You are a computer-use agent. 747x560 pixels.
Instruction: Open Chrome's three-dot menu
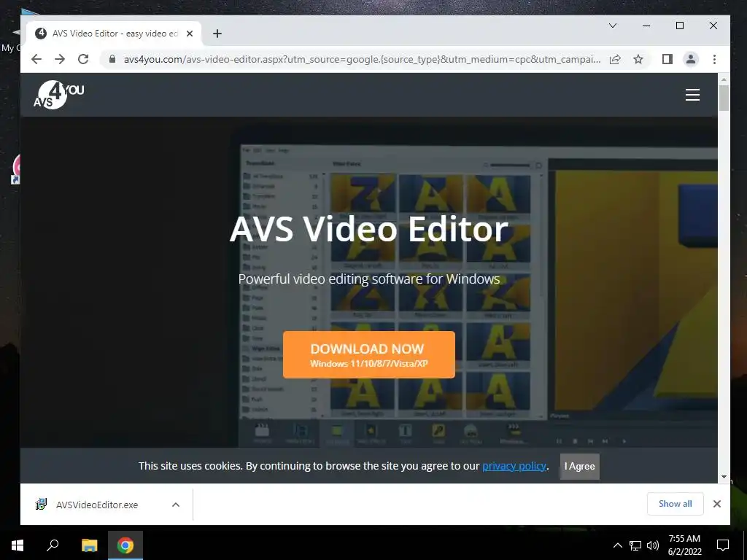714,59
